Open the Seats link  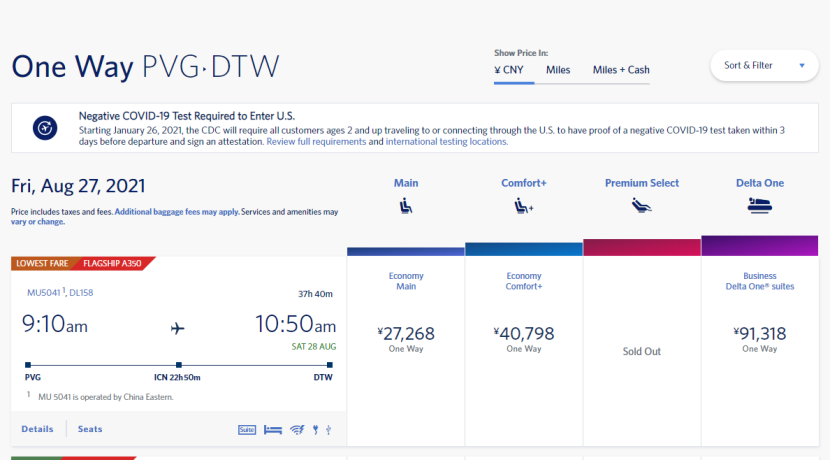click(90, 429)
